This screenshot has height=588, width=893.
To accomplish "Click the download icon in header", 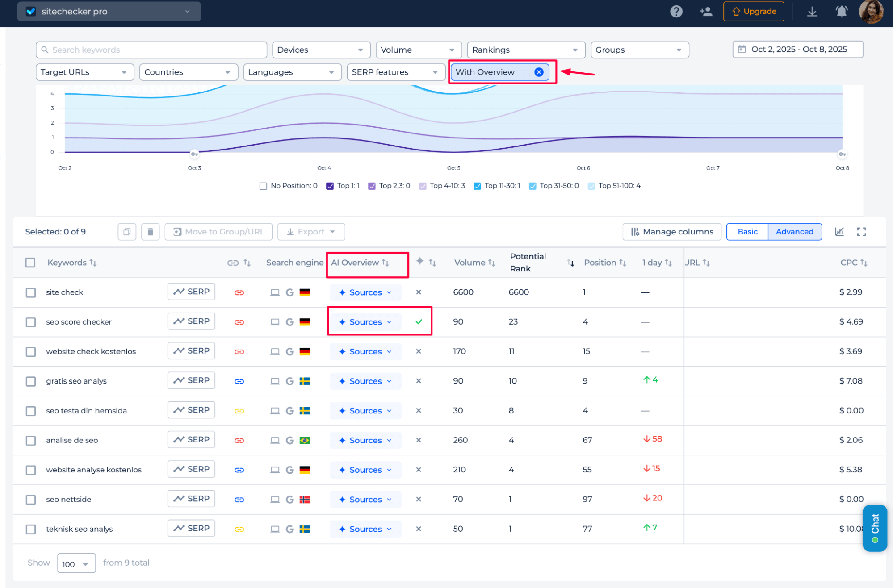I will click(x=812, y=12).
